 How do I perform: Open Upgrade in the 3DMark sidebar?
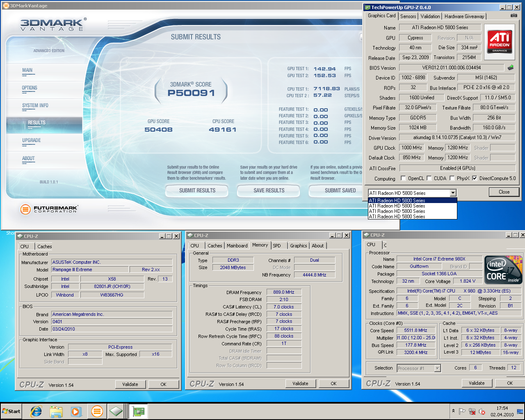pos(32,140)
